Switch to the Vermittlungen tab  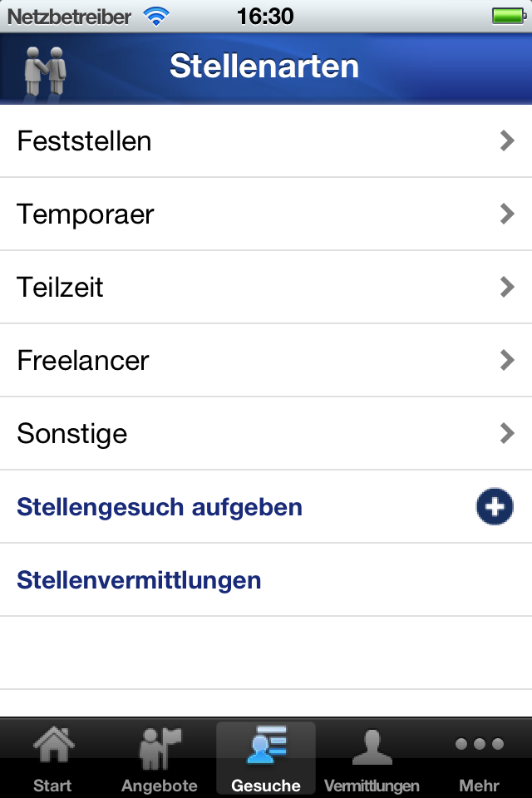click(x=372, y=758)
